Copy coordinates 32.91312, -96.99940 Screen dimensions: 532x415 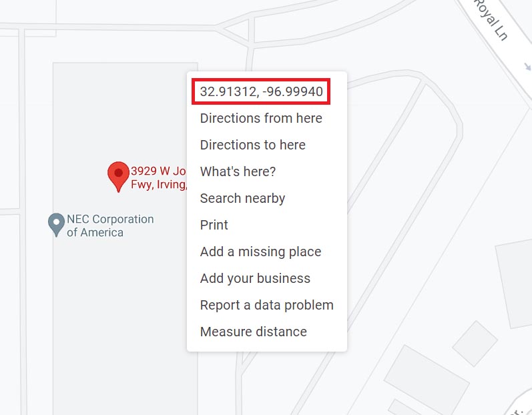(x=261, y=91)
